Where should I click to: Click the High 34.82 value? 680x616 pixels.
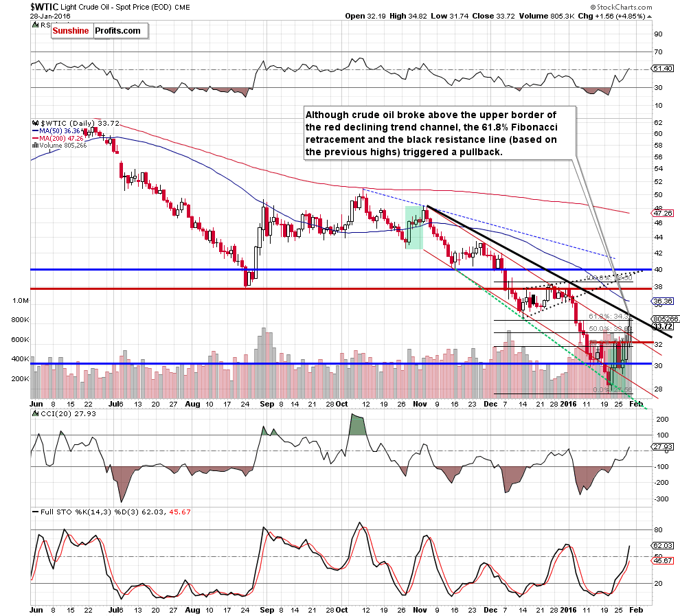click(x=407, y=16)
